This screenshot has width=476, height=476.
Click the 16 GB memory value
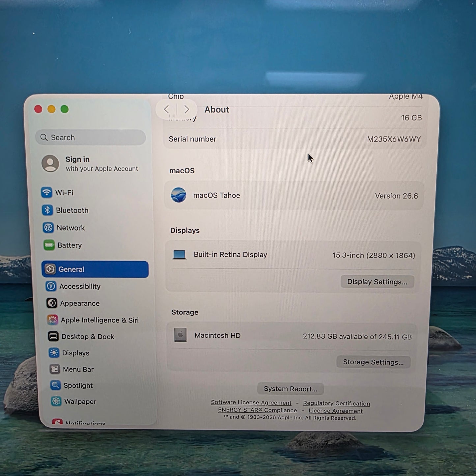411,118
